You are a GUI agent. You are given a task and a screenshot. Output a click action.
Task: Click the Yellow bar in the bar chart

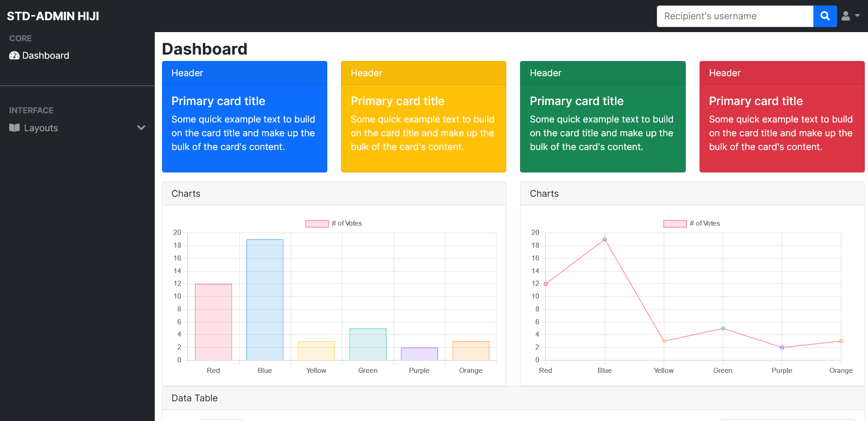tap(316, 351)
